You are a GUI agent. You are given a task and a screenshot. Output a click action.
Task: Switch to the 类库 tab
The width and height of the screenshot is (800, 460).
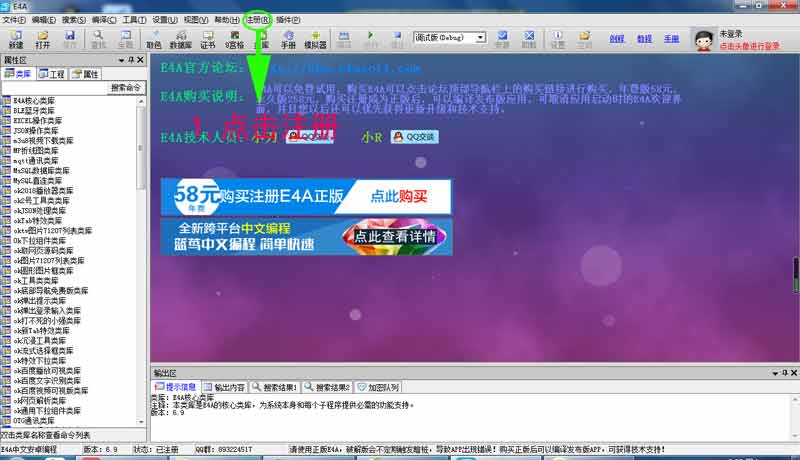click(18, 74)
